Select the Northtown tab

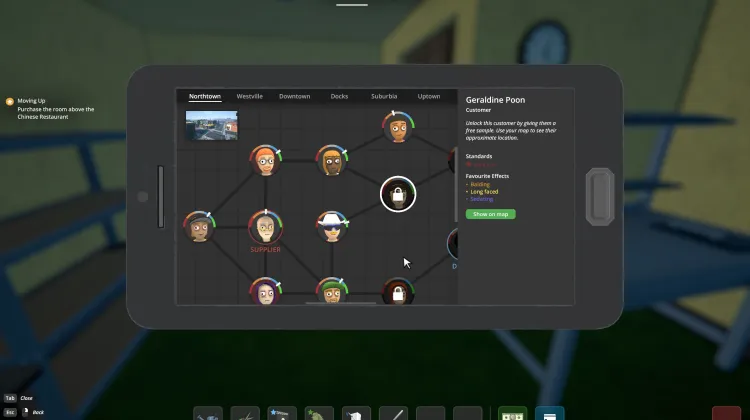coord(205,97)
